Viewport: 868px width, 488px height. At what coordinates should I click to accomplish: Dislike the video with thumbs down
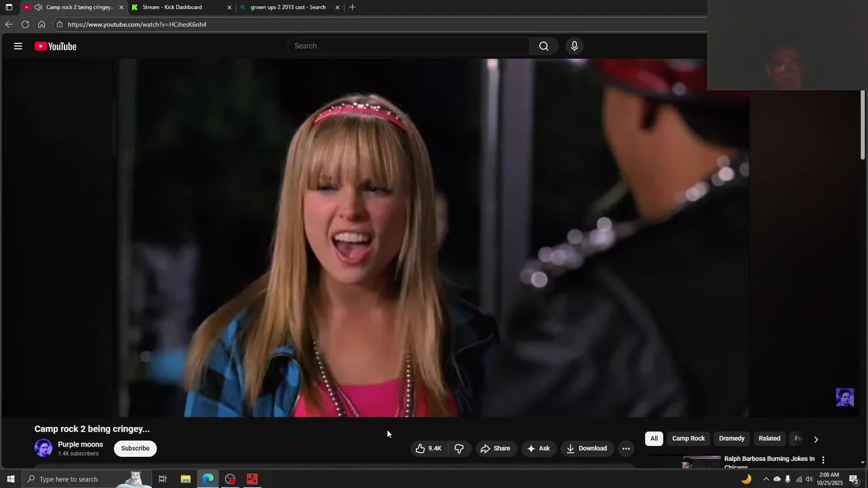pos(459,448)
